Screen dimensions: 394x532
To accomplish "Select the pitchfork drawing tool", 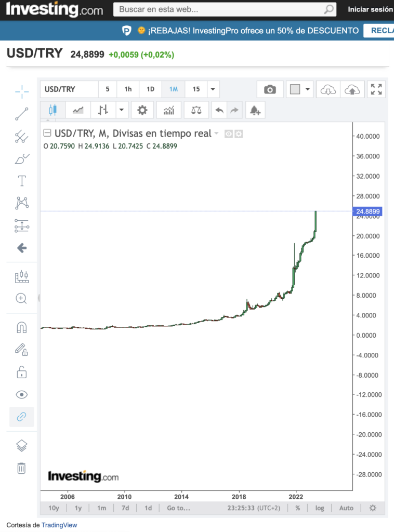I will (x=22, y=137).
